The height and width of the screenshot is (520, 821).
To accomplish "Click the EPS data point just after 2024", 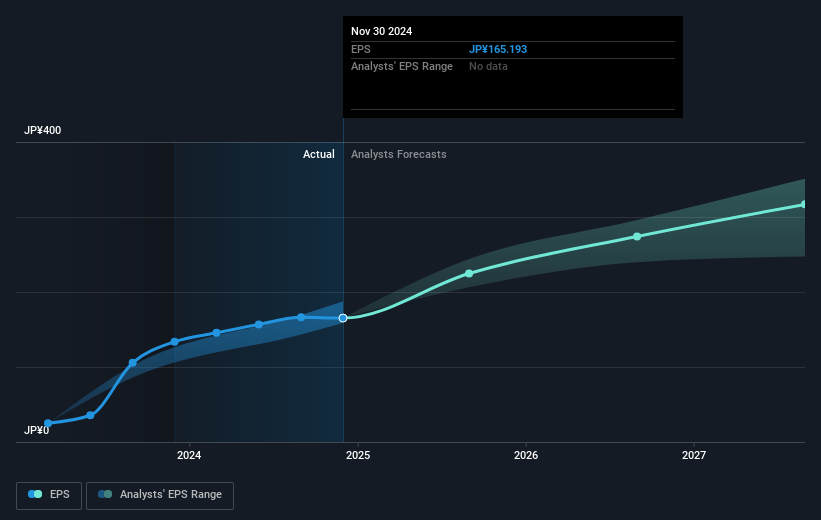I will point(217,333).
